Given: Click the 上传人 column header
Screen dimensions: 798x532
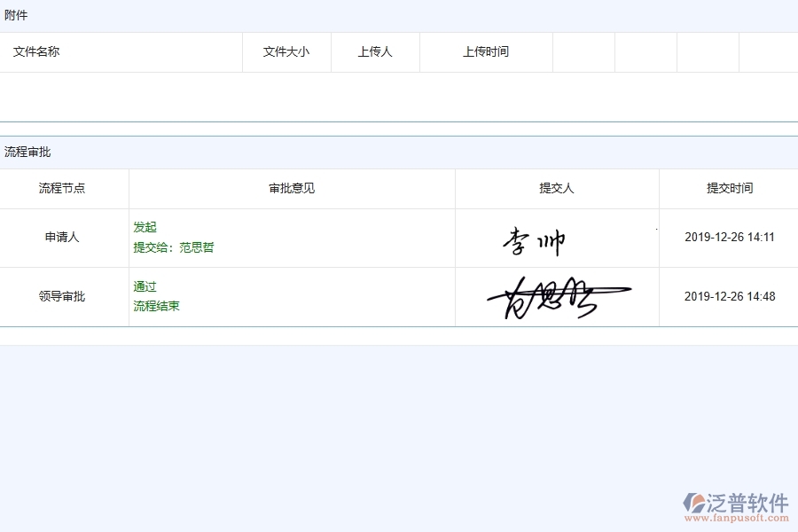Looking at the screenshot, I should tap(375, 51).
